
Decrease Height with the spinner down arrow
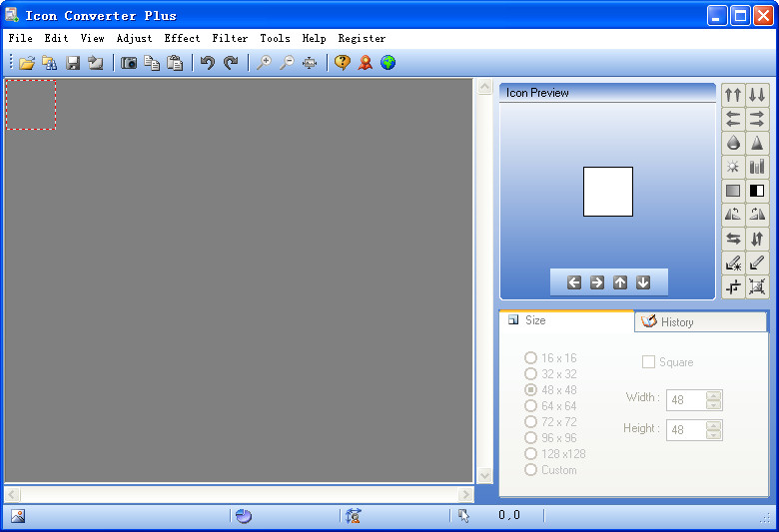point(713,434)
